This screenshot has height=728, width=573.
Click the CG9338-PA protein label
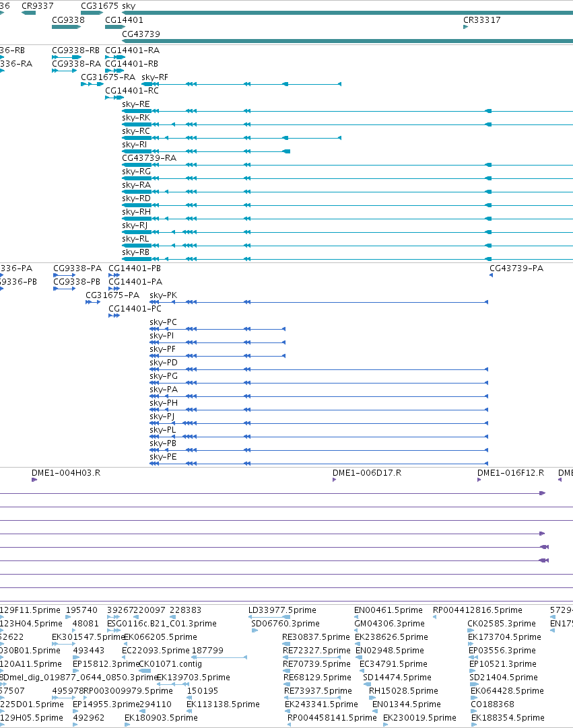click(77, 268)
